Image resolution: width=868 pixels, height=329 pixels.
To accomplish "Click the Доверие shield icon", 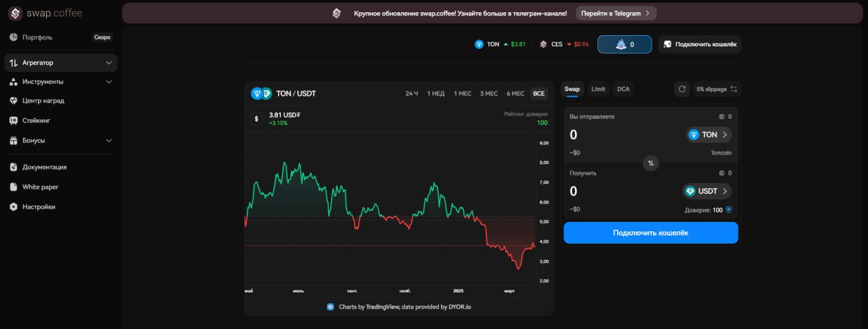I will point(729,210).
